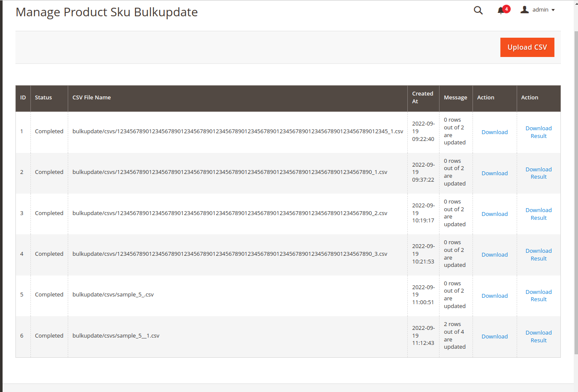Download the sample_5__1.csv file
The height and width of the screenshot is (392, 578).
coord(494,337)
